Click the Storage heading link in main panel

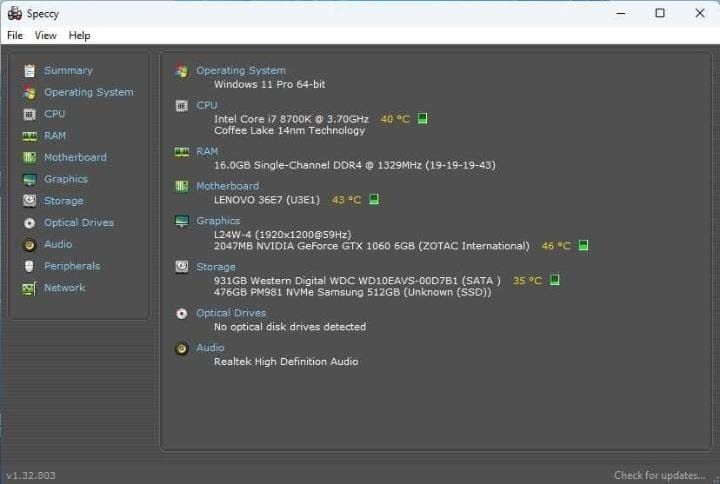click(216, 267)
